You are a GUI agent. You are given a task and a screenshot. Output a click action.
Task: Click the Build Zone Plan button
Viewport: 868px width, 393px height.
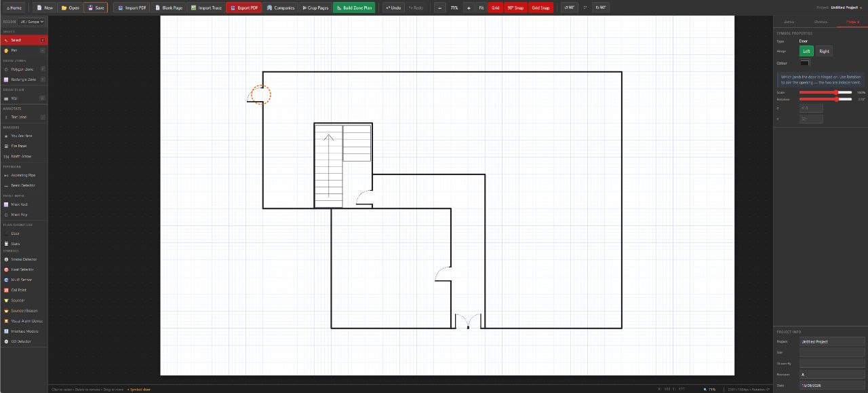point(354,7)
